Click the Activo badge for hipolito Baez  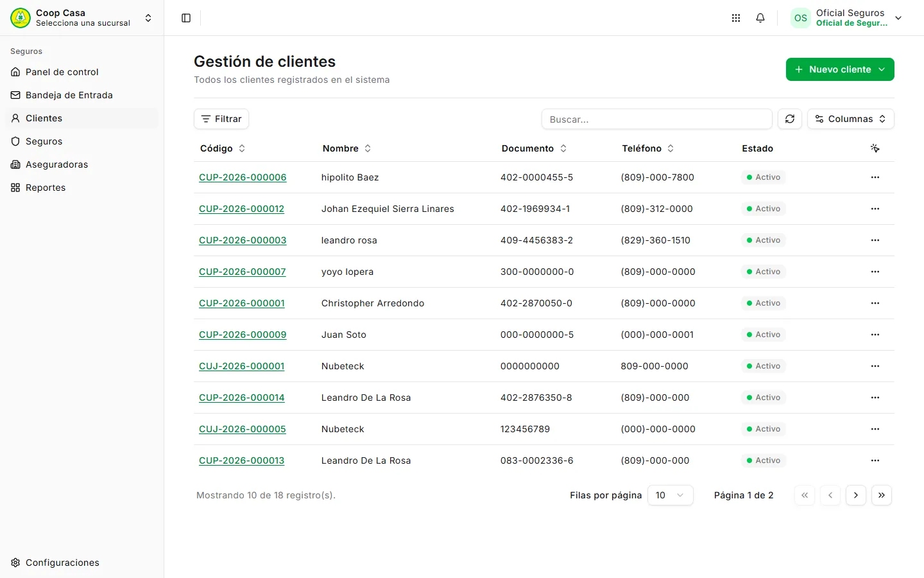[x=763, y=177]
